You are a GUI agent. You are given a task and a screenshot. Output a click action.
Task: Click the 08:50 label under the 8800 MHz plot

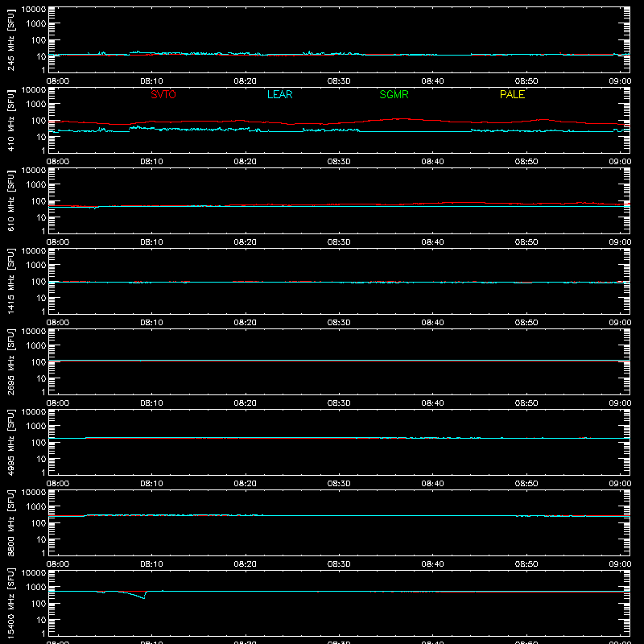(526, 564)
